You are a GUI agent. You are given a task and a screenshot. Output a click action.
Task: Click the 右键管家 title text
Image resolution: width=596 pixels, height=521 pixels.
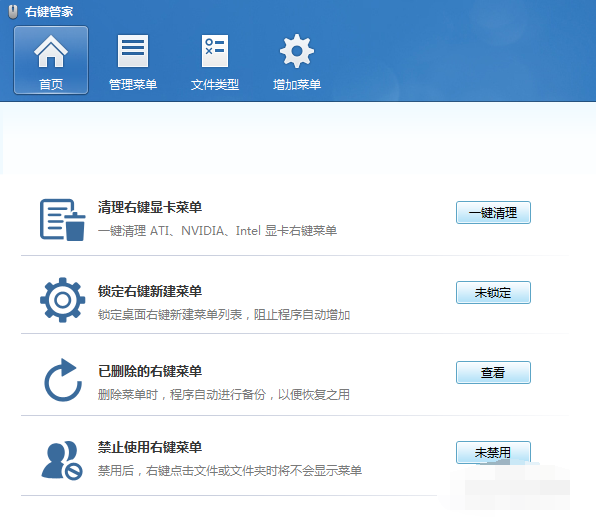[x=49, y=12]
